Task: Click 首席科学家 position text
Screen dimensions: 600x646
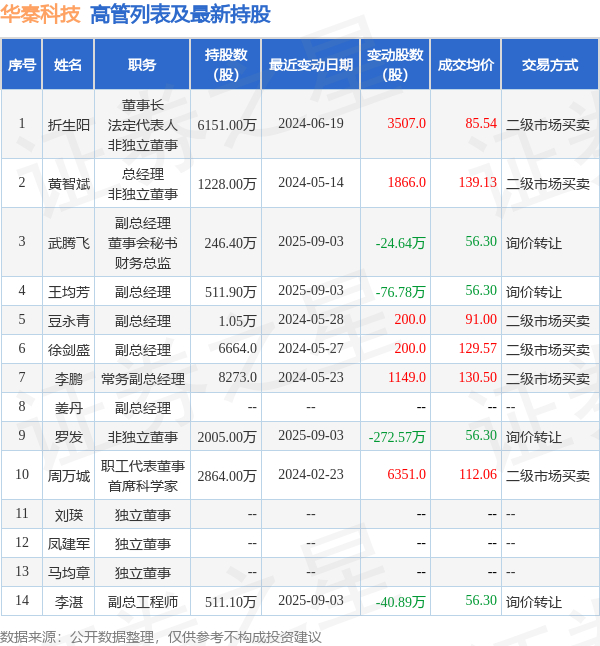Action: click(143, 486)
